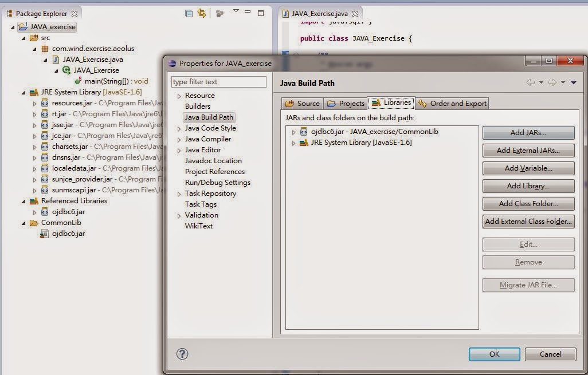Image resolution: width=588 pixels, height=375 pixels.
Task: Click the Add External JARs button
Action: tap(528, 151)
